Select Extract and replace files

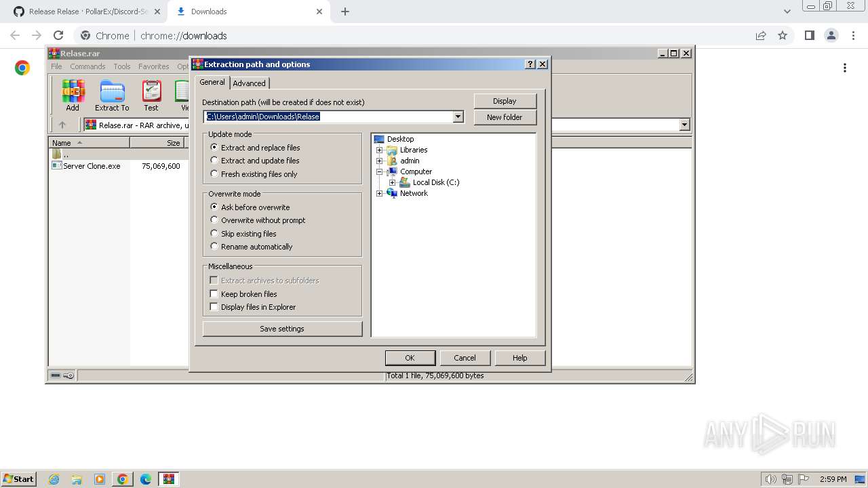tap(214, 147)
